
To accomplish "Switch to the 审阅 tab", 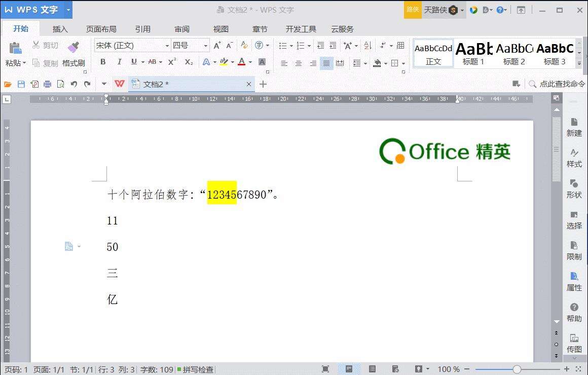I will click(182, 29).
